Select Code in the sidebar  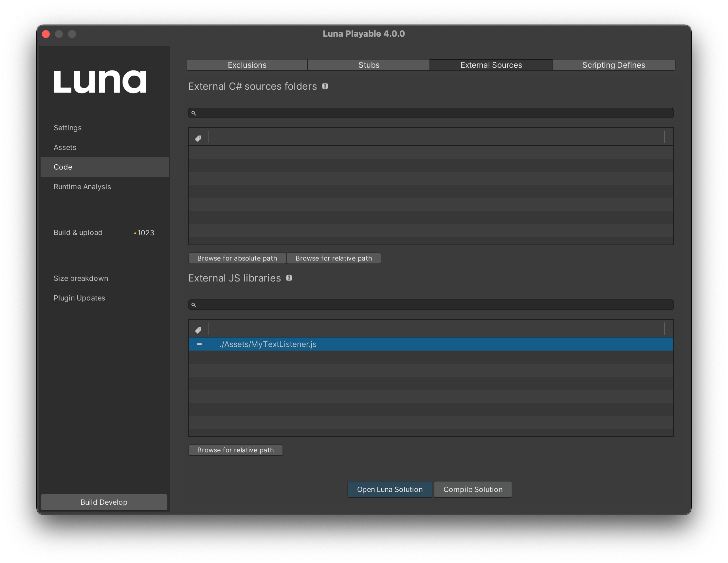click(105, 167)
